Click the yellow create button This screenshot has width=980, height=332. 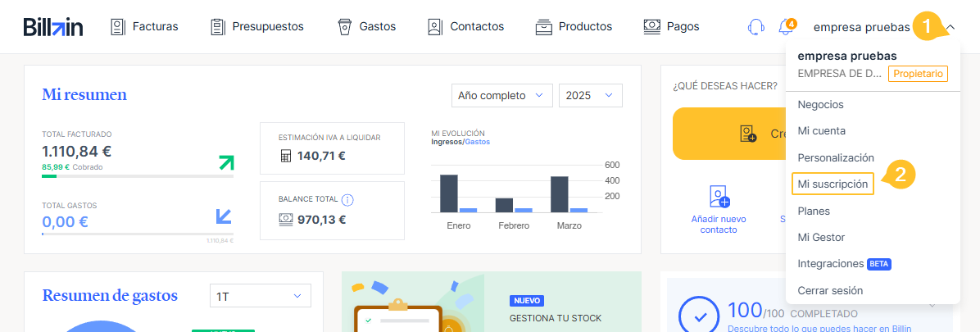[729, 134]
